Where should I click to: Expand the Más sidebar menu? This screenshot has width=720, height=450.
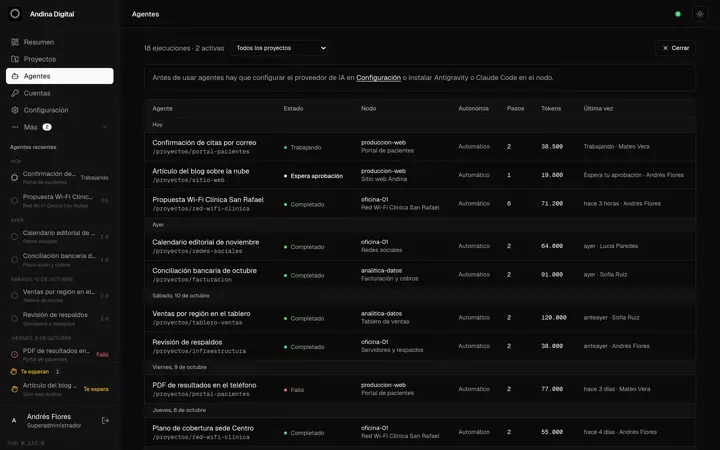coord(60,127)
